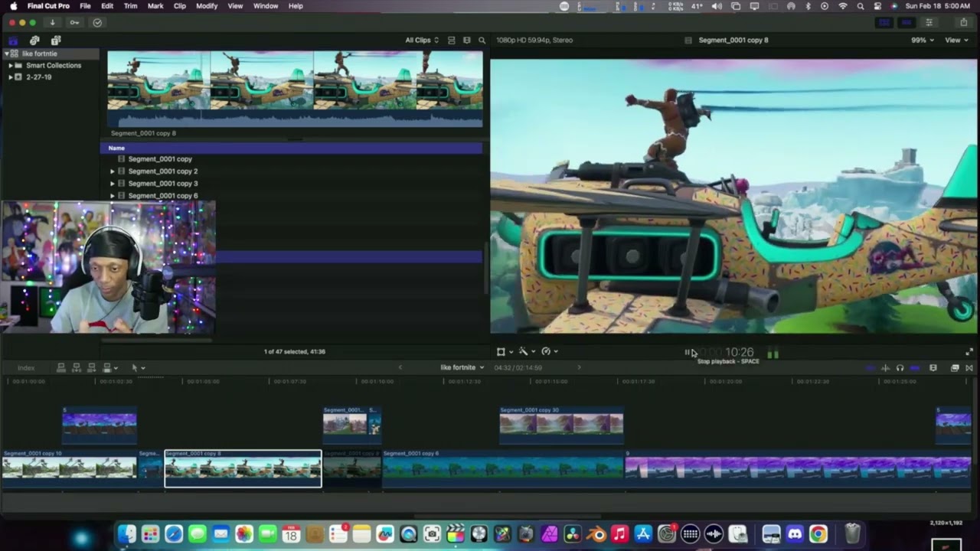Open Finder from the Dock

(x=127, y=533)
